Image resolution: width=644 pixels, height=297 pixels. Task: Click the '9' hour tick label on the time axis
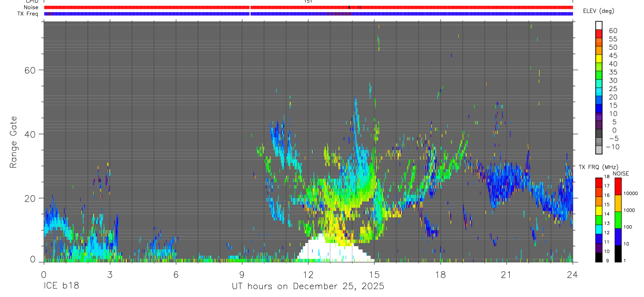pos(242,274)
